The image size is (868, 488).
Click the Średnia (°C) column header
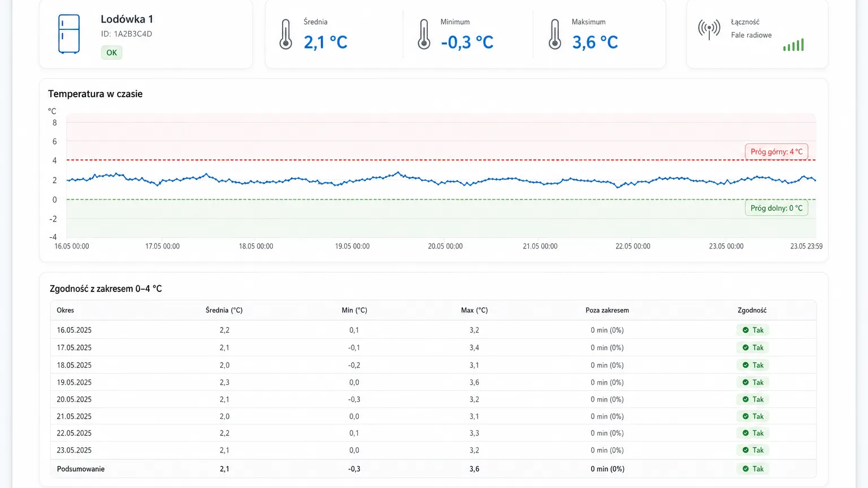tap(224, 310)
